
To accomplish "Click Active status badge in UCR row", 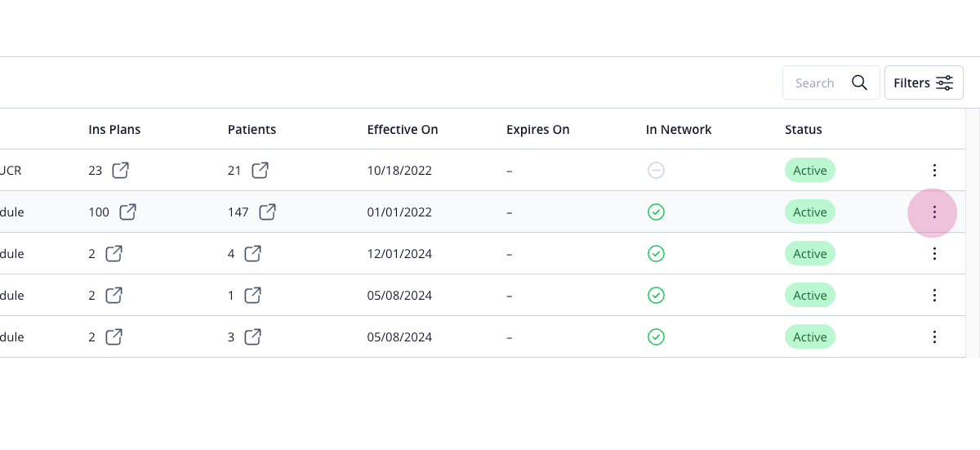I will click(810, 171).
